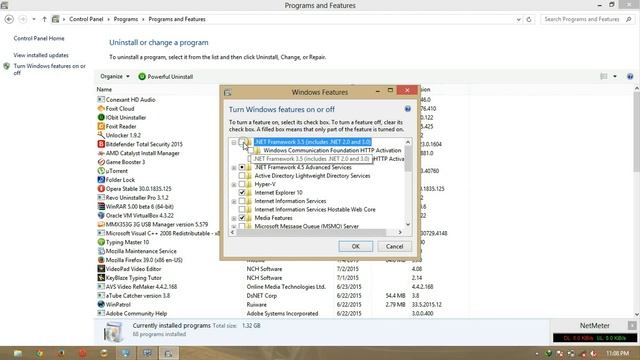Open the view options dropdown arrow
The image size is (640, 360).
click(x=615, y=76)
